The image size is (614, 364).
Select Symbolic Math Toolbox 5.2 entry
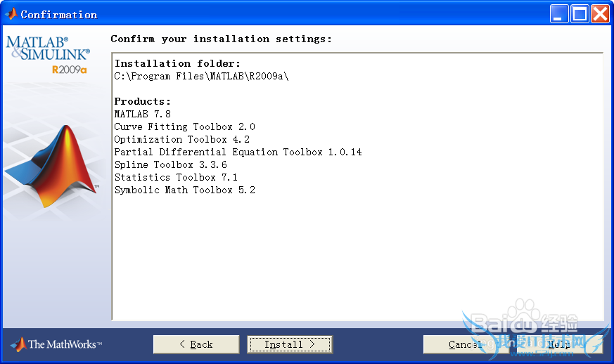pyautogui.click(x=184, y=190)
